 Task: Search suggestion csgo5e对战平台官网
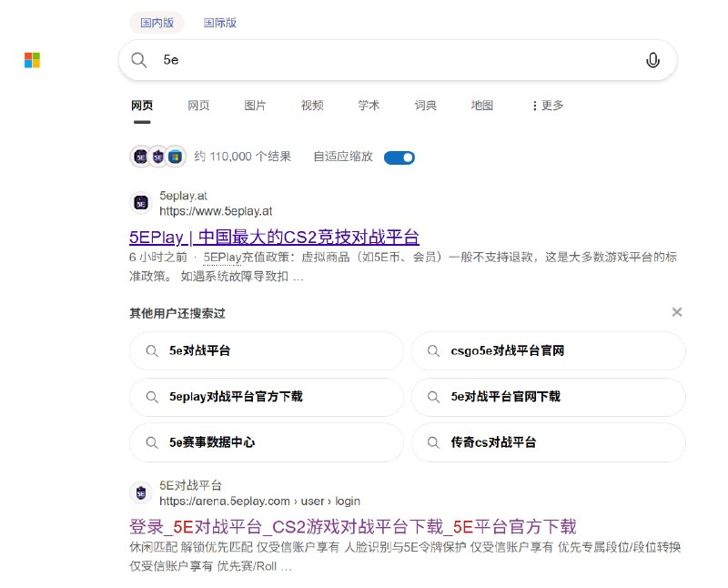pos(549,350)
